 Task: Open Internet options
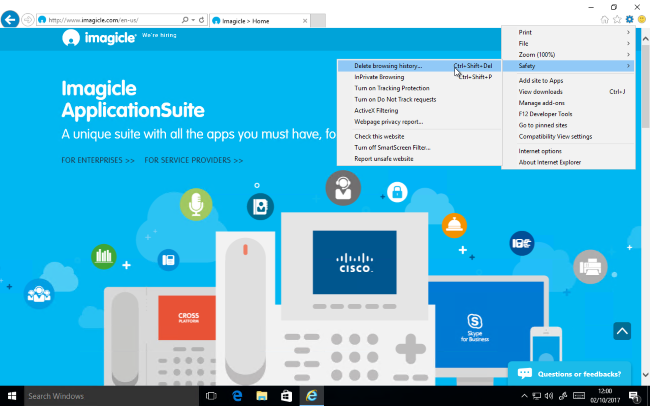tap(568, 151)
